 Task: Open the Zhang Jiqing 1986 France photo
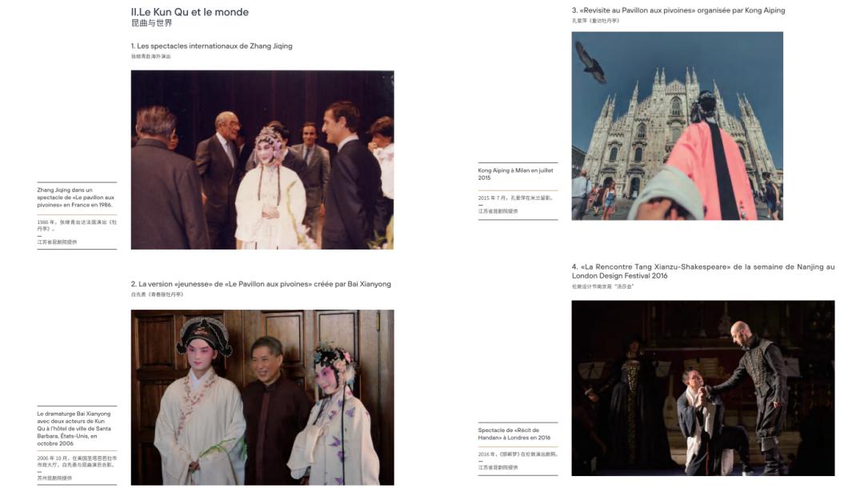(x=262, y=159)
